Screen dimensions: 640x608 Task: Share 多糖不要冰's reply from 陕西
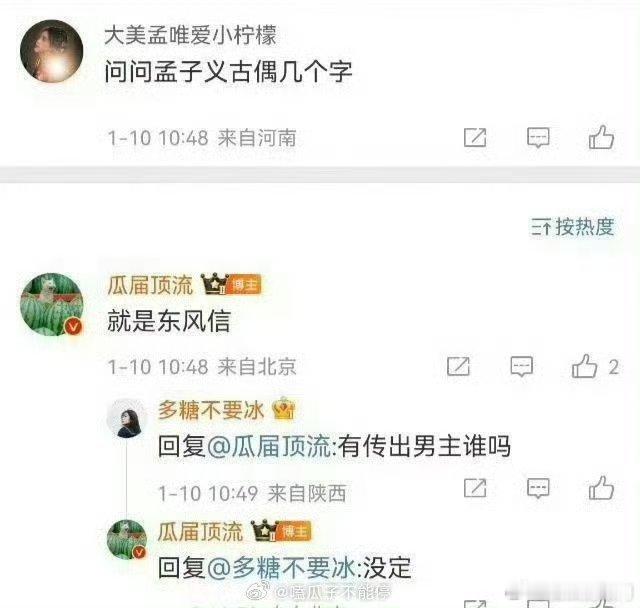click(475, 488)
